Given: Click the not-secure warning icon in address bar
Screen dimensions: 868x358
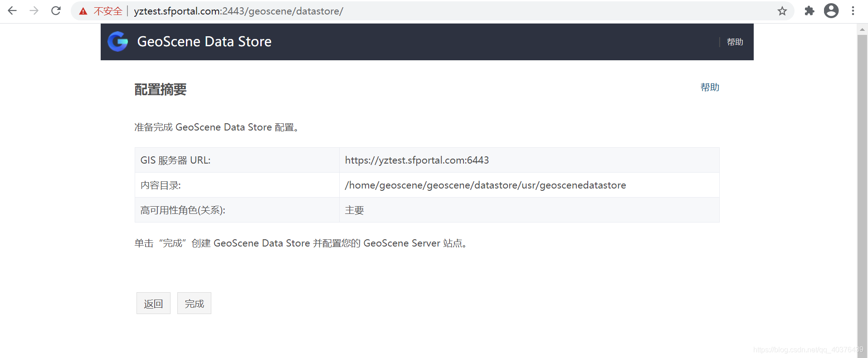Looking at the screenshot, I should pyautogui.click(x=83, y=11).
